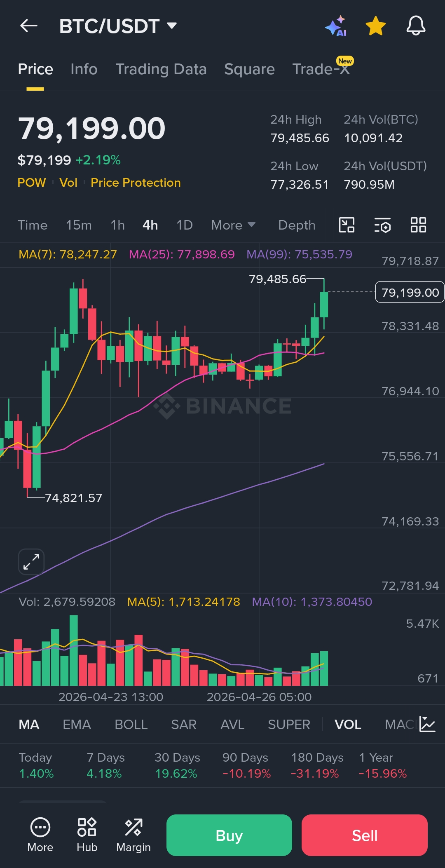Tap the 1 Year -15.96% performance
This screenshot has width=445, height=868.
click(x=383, y=765)
